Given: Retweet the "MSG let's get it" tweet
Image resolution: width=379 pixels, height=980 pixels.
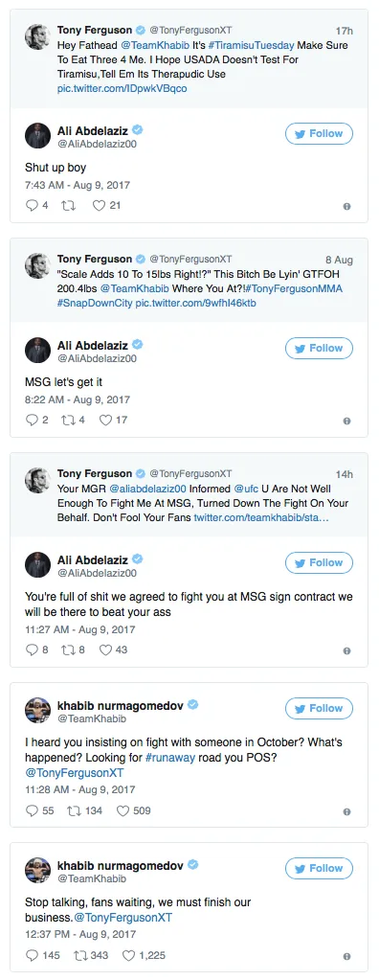Looking at the screenshot, I should [67, 420].
